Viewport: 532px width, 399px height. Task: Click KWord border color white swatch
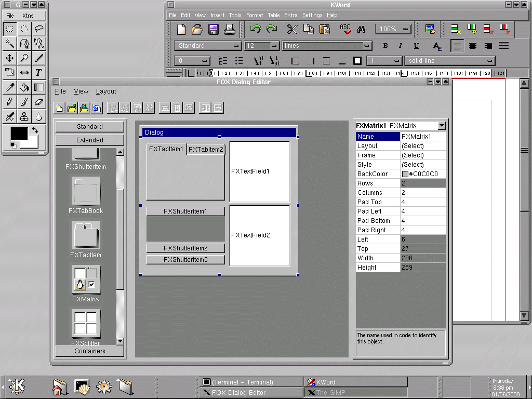tap(357, 61)
